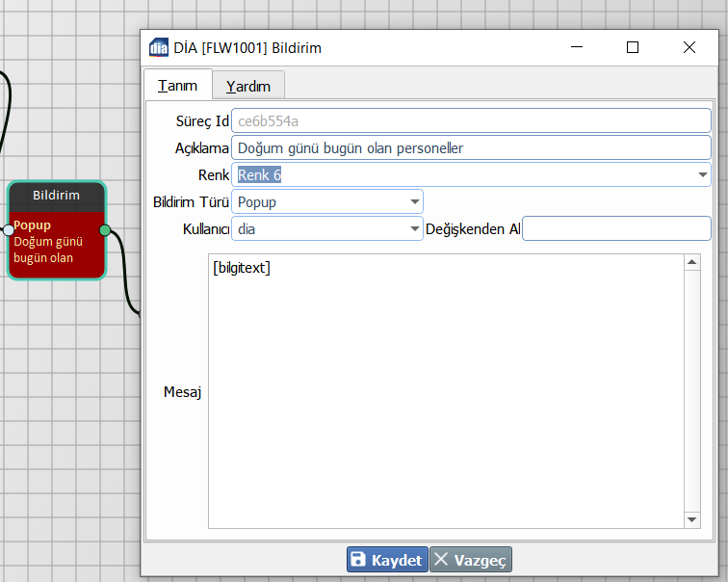
Task: Expand the Renk color dropdown
Action: (702, 175)
